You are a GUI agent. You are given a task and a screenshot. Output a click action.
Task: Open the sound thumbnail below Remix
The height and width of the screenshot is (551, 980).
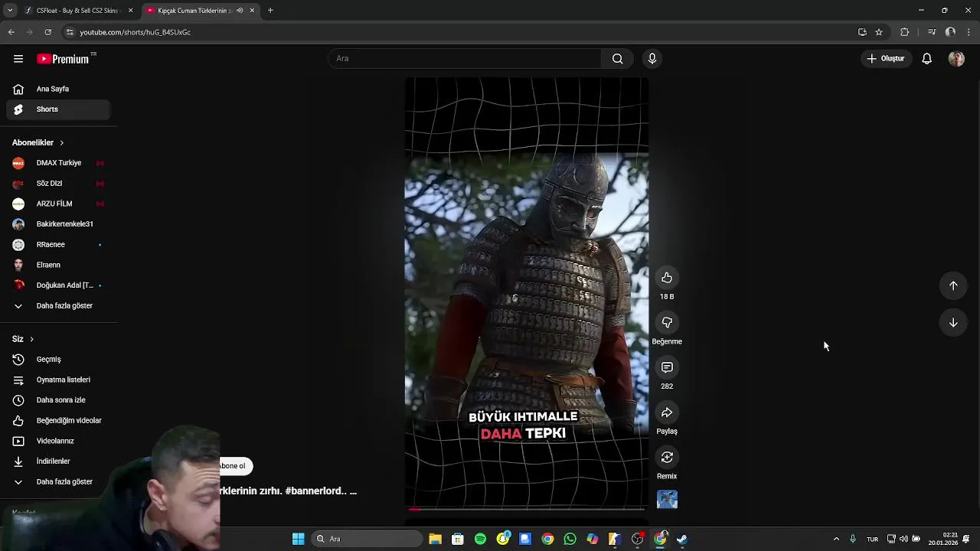point(667,500)
